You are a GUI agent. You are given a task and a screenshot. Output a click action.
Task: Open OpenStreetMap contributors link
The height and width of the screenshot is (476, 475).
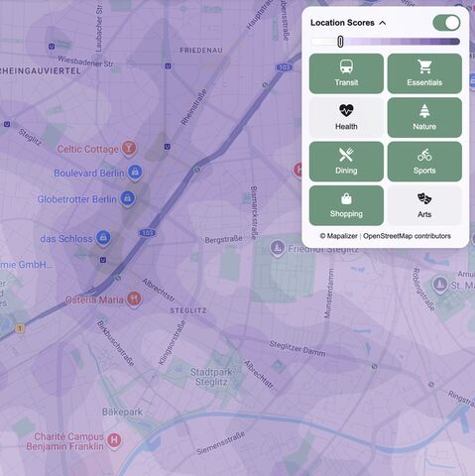[x=407, y=236]
